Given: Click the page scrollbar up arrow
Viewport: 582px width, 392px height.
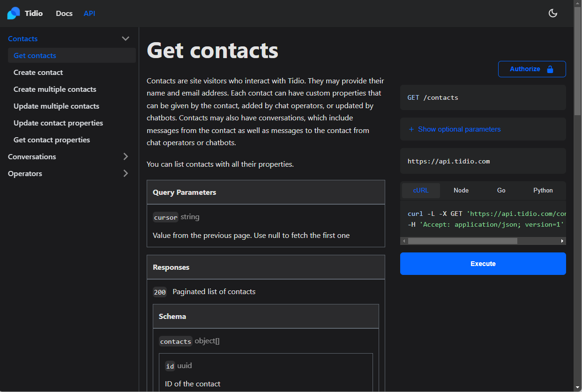Looking at the screenshot, I should click(x=578, y=4).
